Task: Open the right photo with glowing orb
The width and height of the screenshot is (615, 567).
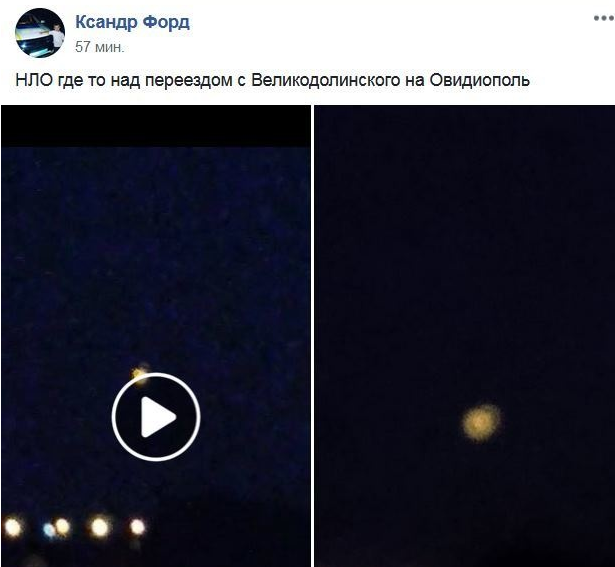Action: [464, 336]
